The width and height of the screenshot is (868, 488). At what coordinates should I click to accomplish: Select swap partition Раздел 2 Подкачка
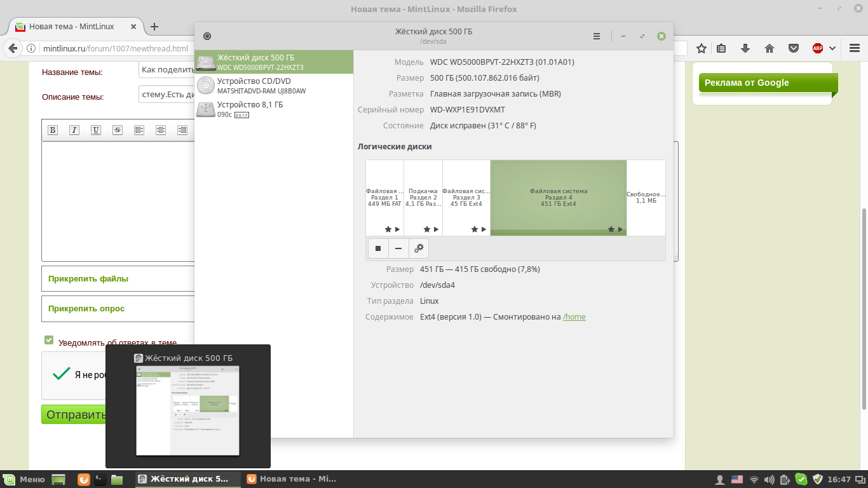point(423,198)
